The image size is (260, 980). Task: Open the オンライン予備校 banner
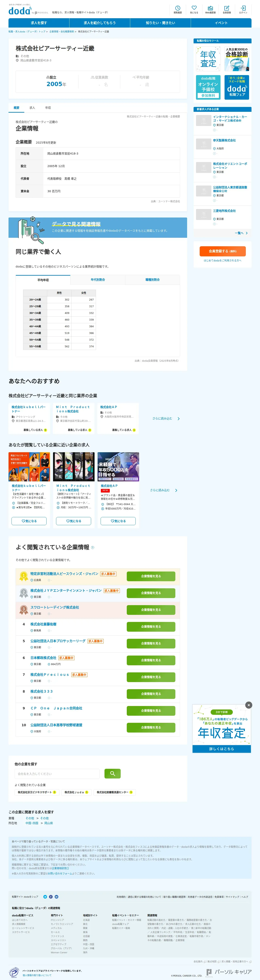(x=208, y=87)
